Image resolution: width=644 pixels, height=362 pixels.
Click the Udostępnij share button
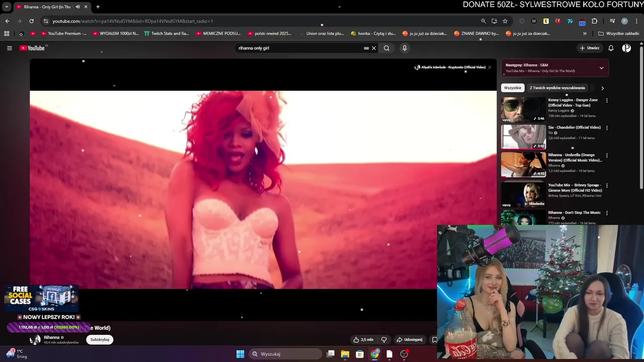pyautogui.click(x=410, y=340)
